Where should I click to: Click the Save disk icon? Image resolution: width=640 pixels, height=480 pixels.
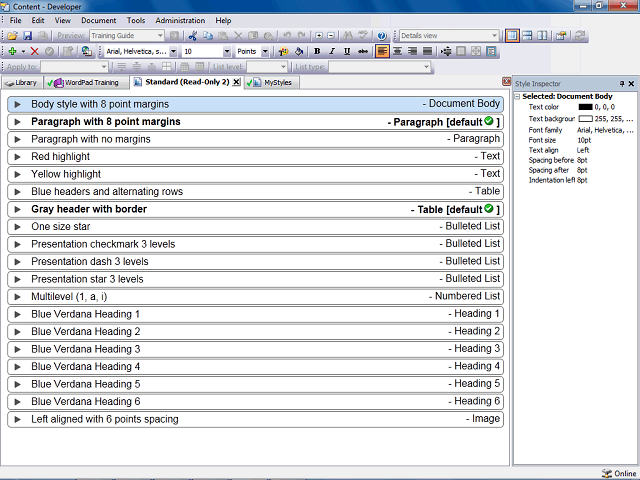tap(27, 36)
